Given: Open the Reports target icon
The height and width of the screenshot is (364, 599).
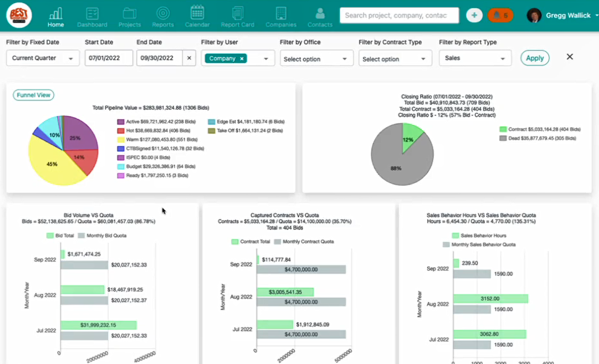Looking at the screenshot, I should (162, 14).
